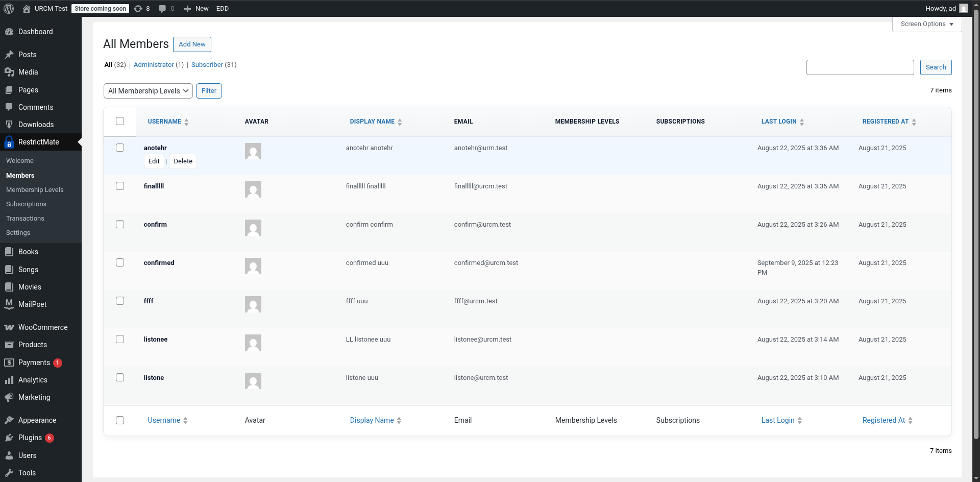Click the Analytics bar chart icon
Image resolution: width=980 pixels, height=482 pixels.
click(9, 380)
